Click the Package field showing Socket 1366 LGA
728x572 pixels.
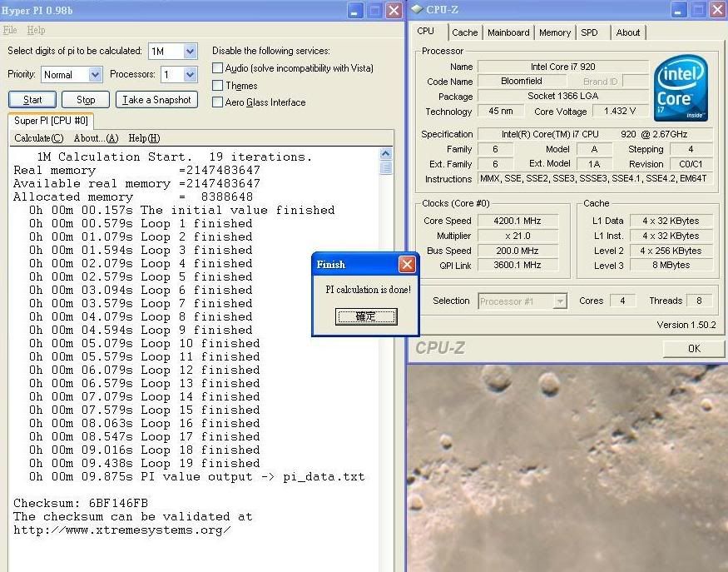(x=562, y=96)
